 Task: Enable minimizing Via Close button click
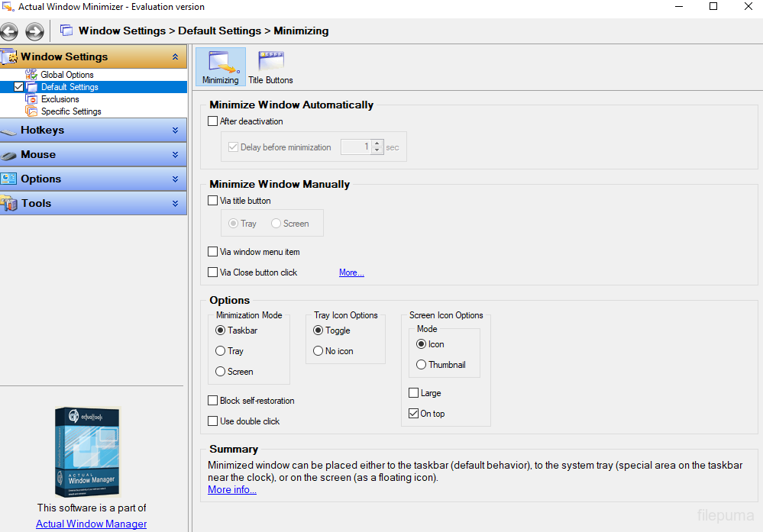(x=213, y=272)
